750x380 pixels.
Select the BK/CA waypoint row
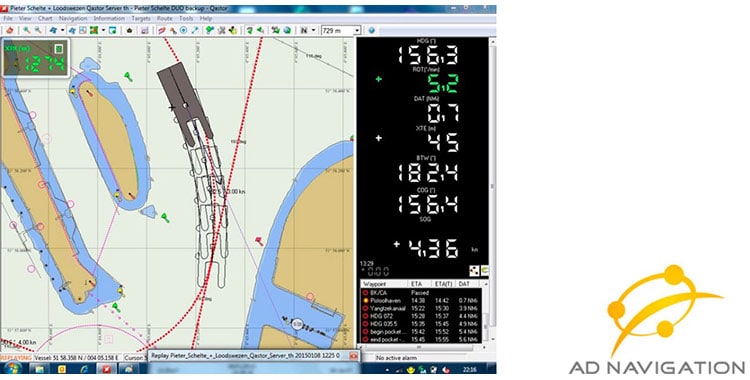[420, 292]
